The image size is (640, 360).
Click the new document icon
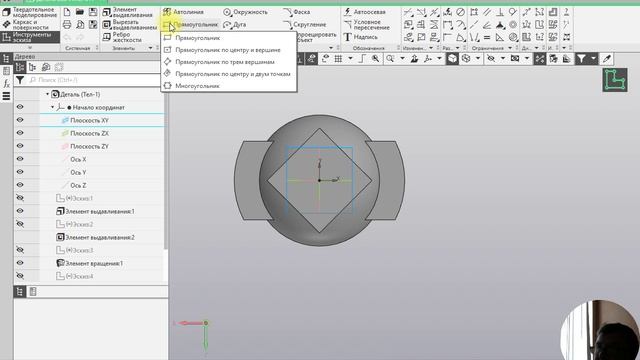click(67, 12)
